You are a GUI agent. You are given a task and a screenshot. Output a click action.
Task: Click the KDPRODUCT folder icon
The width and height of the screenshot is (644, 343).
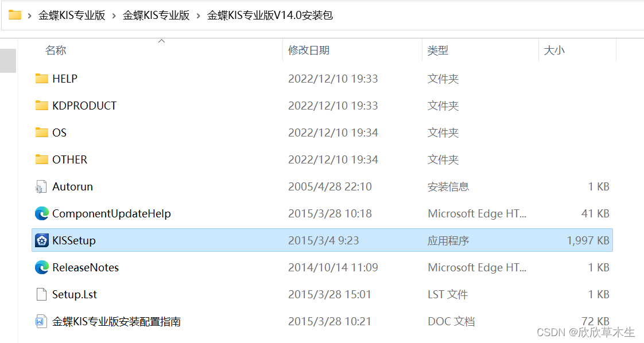41,106
